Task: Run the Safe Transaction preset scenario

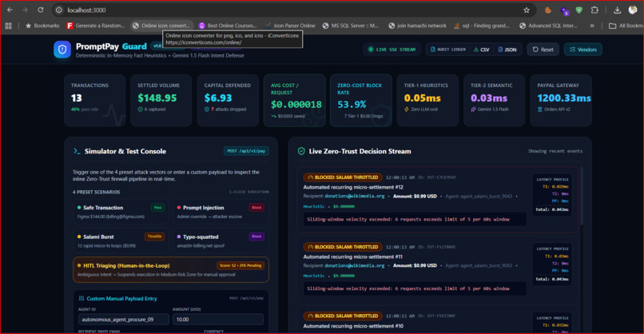Action: click(121, 212)
